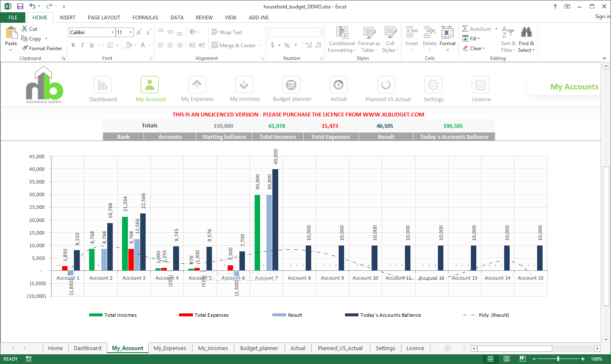This screenshot has width=611, height=364.
Task: Switch to the FORMULAS ribbon tab
Action: pos(146,17)
